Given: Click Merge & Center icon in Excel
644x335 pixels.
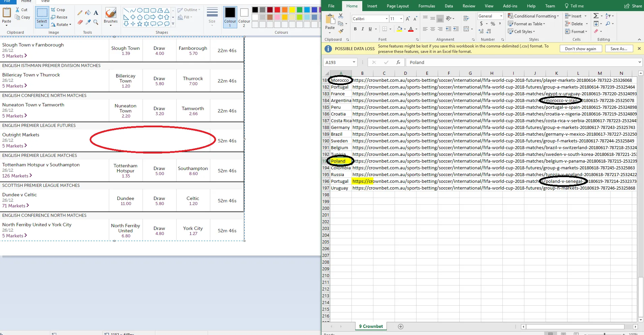Looking at the screenshot, I should 466,29.
